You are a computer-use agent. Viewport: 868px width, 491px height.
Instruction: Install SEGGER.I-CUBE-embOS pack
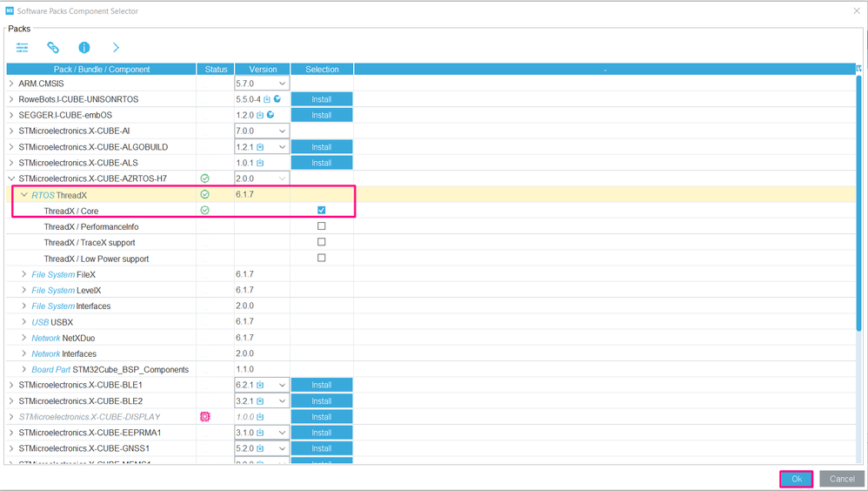pyautogui.click(x=322, y=115)
